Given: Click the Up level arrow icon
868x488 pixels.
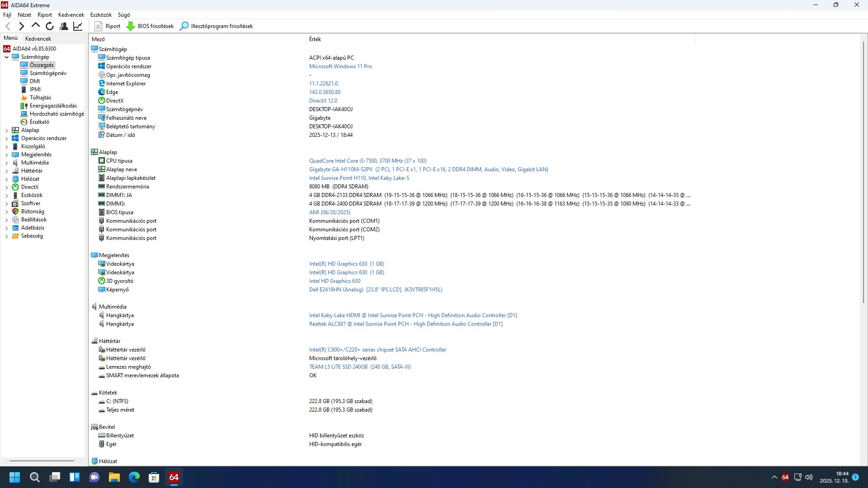Looking at the screenshot, I should click(36, 26).
